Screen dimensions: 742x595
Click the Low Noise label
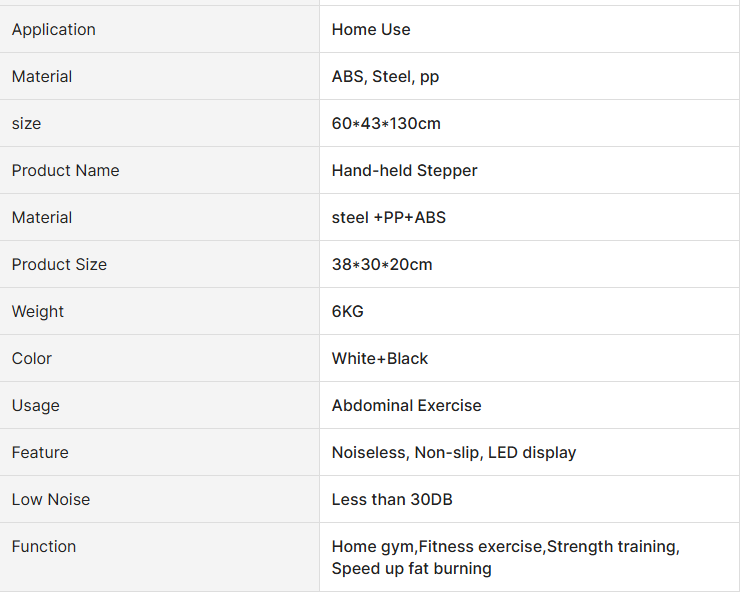point(51,499)
